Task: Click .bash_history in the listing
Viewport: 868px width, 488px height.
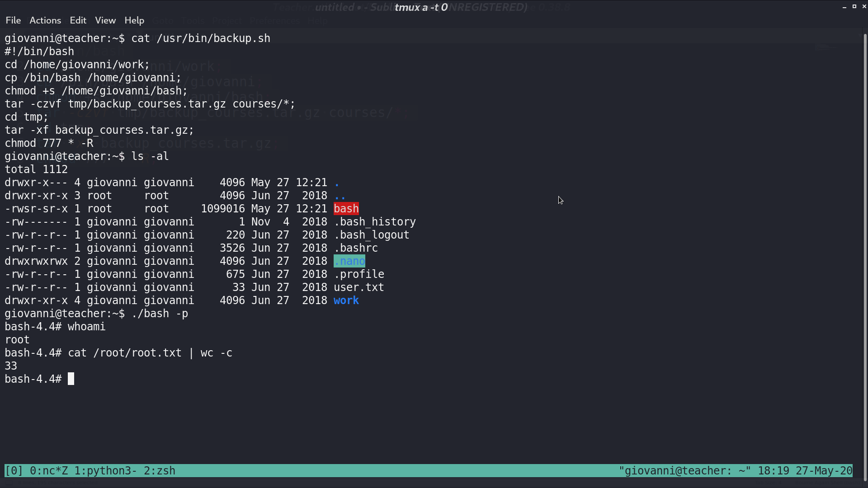Action: pos(375,222)
